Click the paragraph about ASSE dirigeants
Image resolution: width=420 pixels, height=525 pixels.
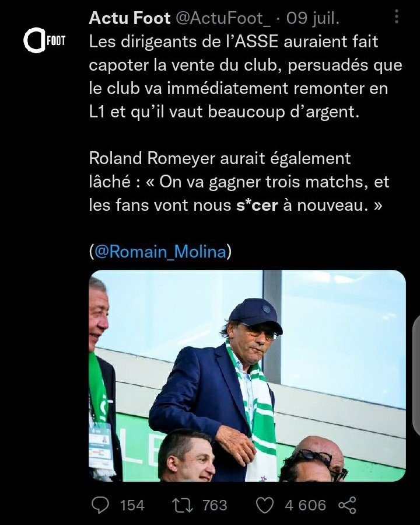[x=246, y=77]
